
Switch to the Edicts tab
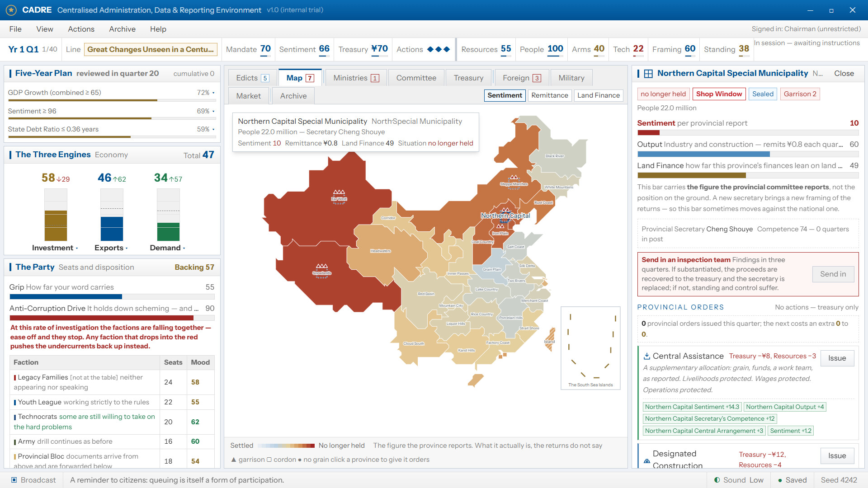252,78
